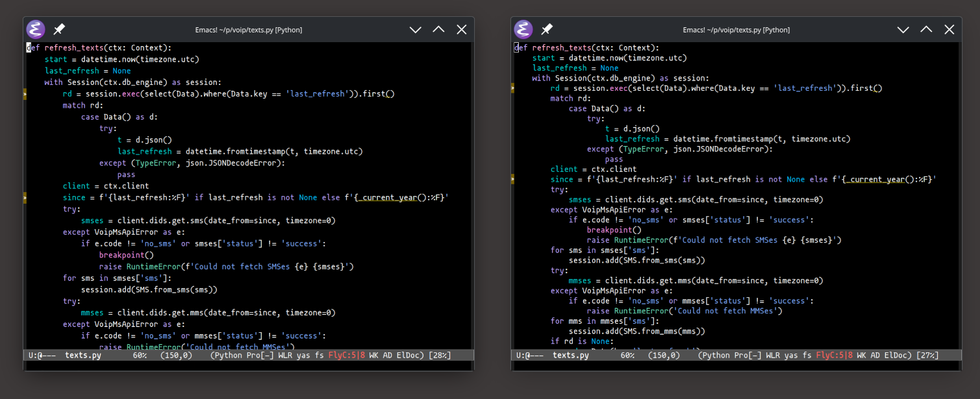Click right window fringe marker beside 'since =' line

click(512, 180)
